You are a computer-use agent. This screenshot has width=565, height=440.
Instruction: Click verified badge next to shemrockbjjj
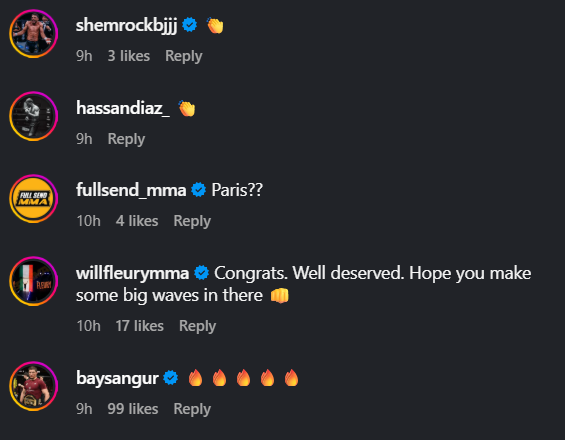point(190,25)
